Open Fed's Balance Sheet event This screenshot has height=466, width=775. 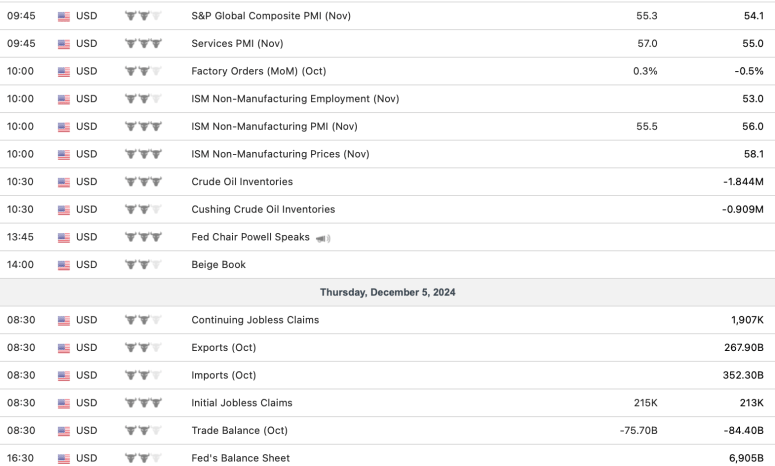pos(241,459)
